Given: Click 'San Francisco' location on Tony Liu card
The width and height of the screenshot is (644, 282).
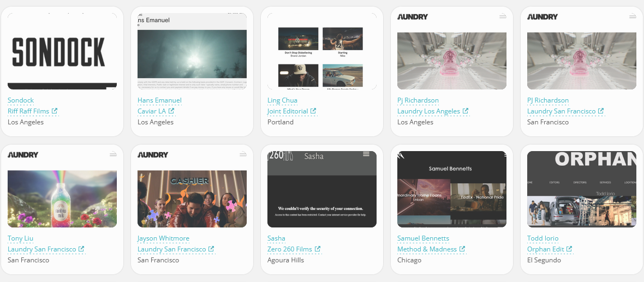Looking at the screenshot, I should (x=28, y=260).
